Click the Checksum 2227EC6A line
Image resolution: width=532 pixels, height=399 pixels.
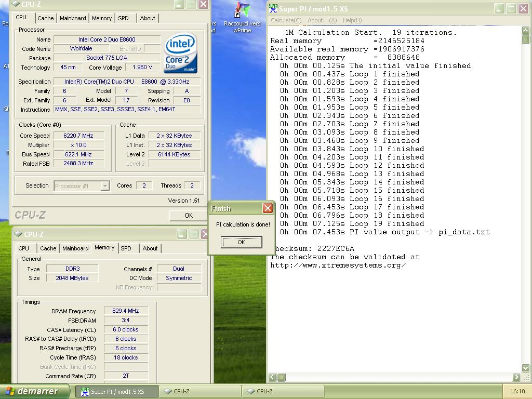click(x=312, y=249)
